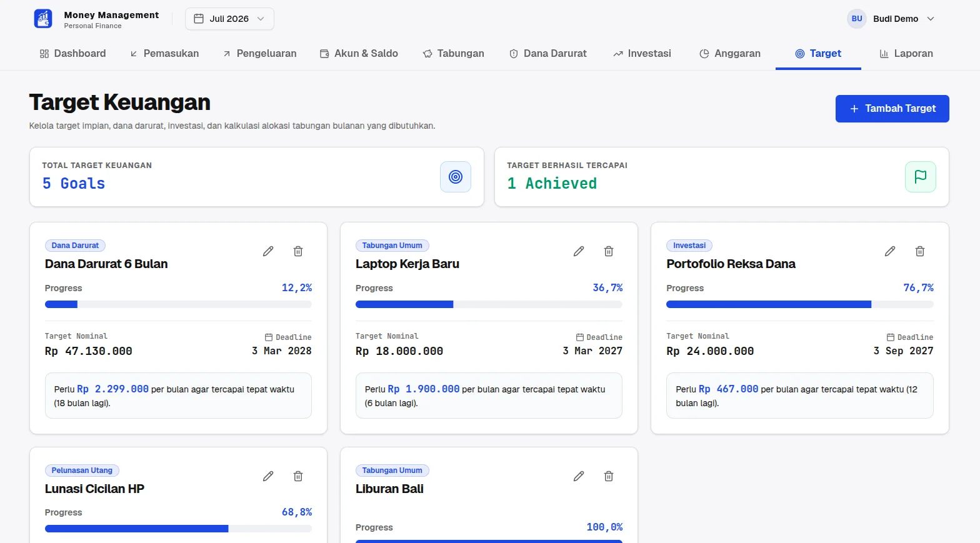
Task: Open the Laporan tab
Action: click(906, 54)
